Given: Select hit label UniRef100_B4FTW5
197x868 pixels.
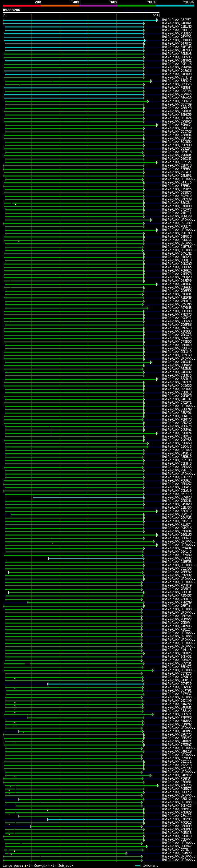Looking at the screenshot, I should pyautogui.click(x=177, y=47).
